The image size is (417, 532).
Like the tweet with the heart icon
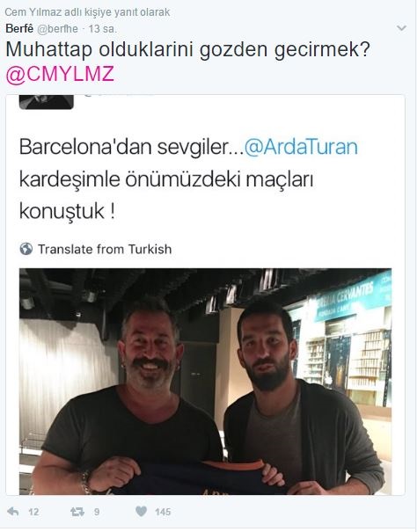(x=142, y=511)
